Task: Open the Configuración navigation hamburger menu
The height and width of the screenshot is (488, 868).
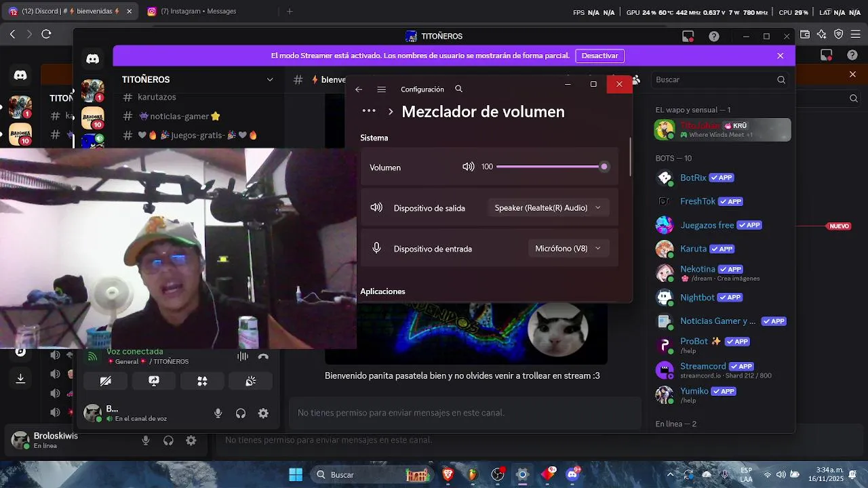Action: pos(382,89)
